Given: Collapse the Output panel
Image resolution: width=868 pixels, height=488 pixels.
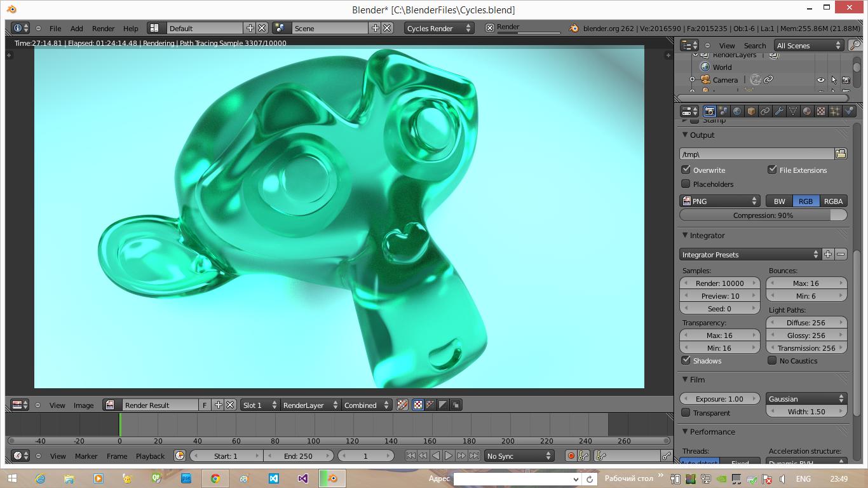Looking at the screenshot, I should coord(685,135).
